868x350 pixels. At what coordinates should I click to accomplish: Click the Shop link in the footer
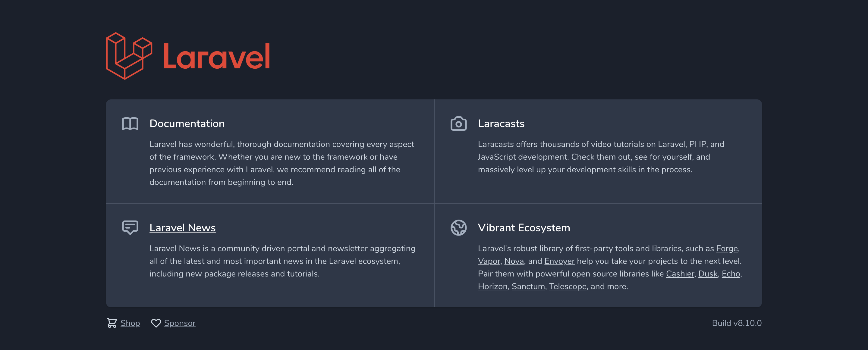130,323
